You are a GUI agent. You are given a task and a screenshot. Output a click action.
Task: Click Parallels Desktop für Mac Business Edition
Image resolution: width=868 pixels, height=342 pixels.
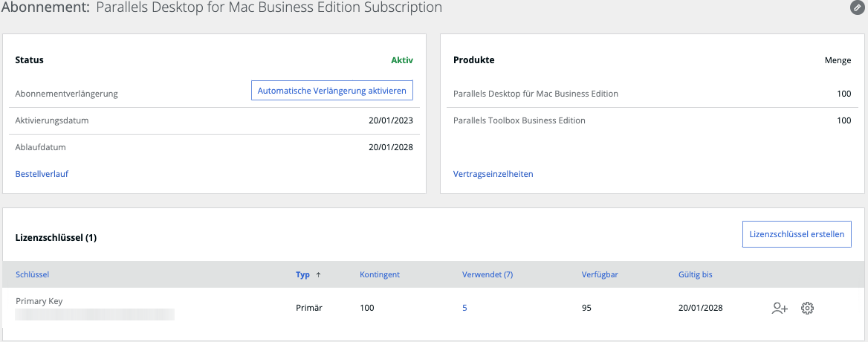(x=535, y=94)
